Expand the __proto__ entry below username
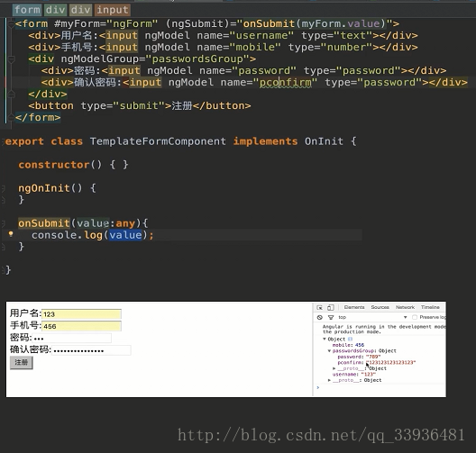 pos(329,380)
